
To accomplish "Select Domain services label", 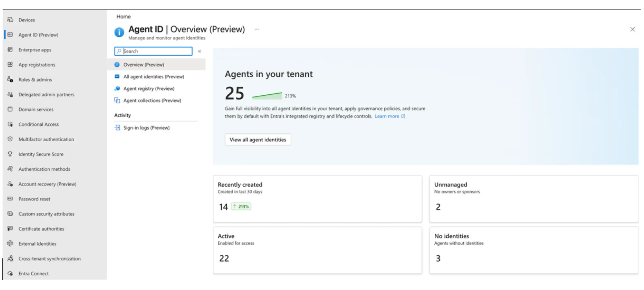I will click(x=36, y=110).
